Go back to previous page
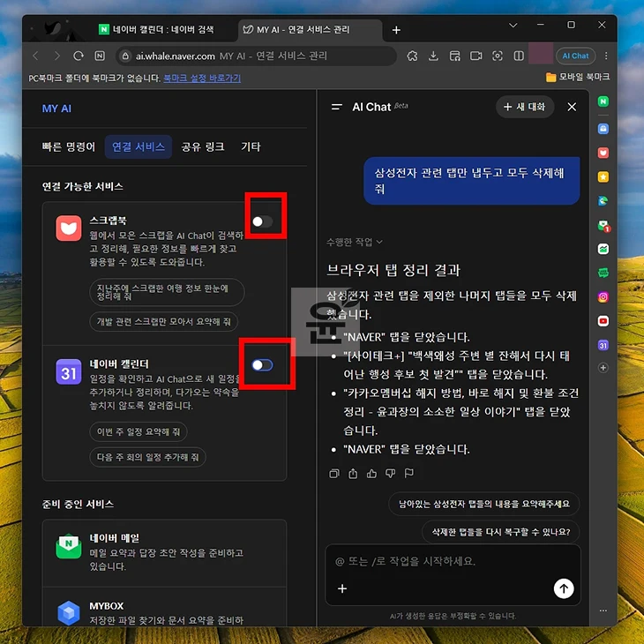644x644 pixels. point(36,56)
